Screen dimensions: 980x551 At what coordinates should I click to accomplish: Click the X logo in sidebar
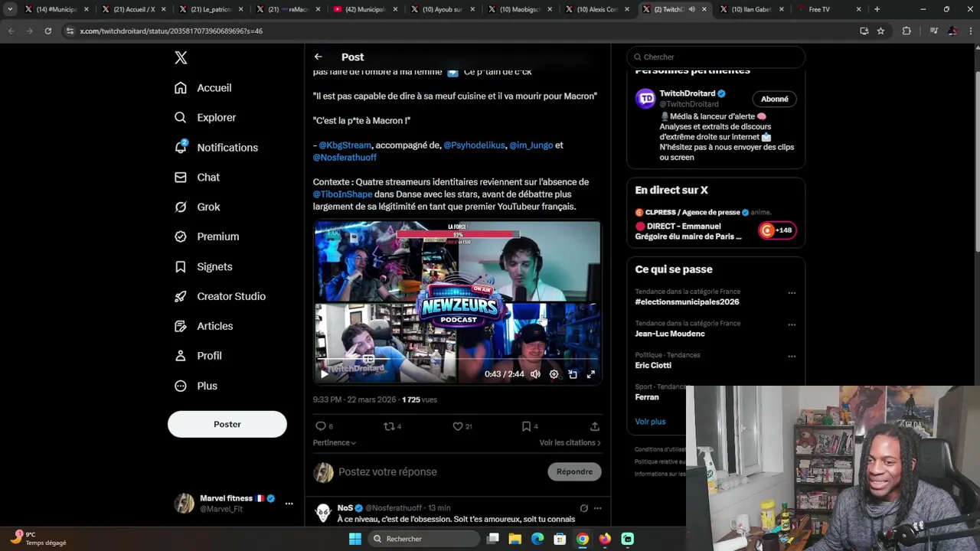point(181,57)
